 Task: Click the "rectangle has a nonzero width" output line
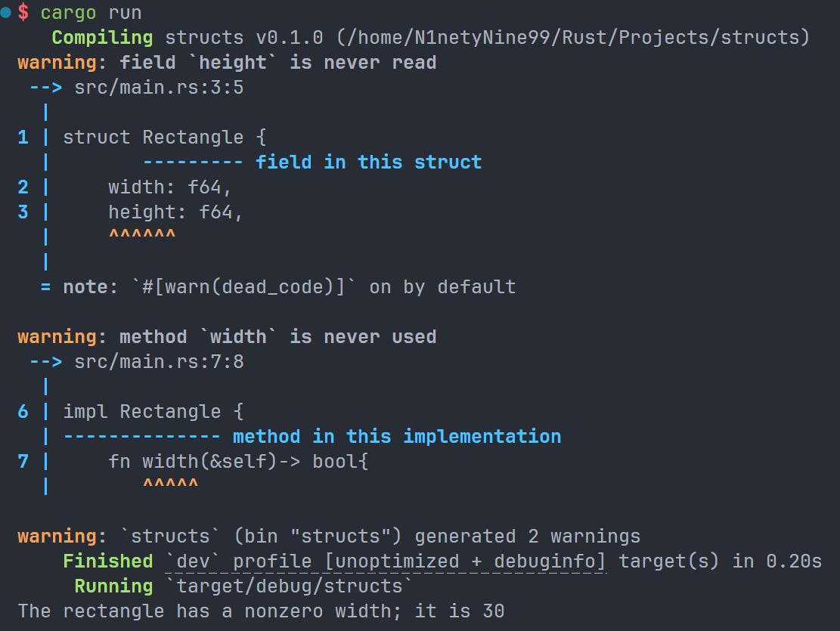pos(261,611)
